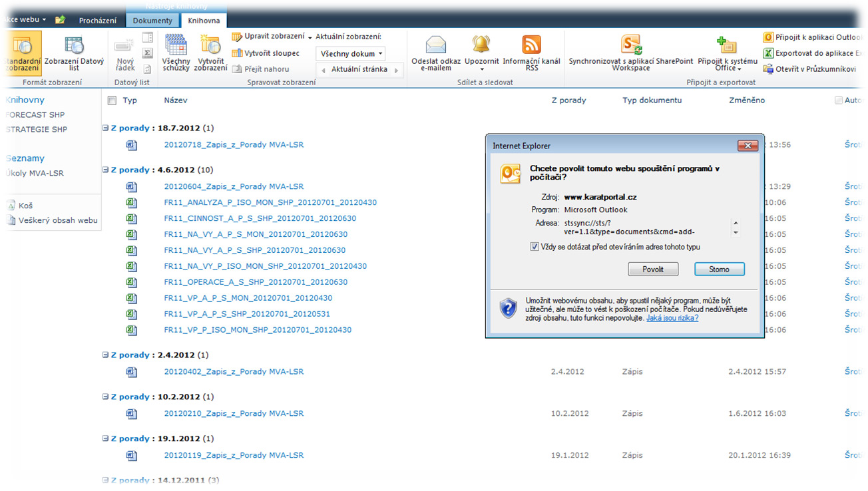Click Připojit k systému Office icon
The image size is (868, 491).
pyautogui.click(x=727, y=45)
